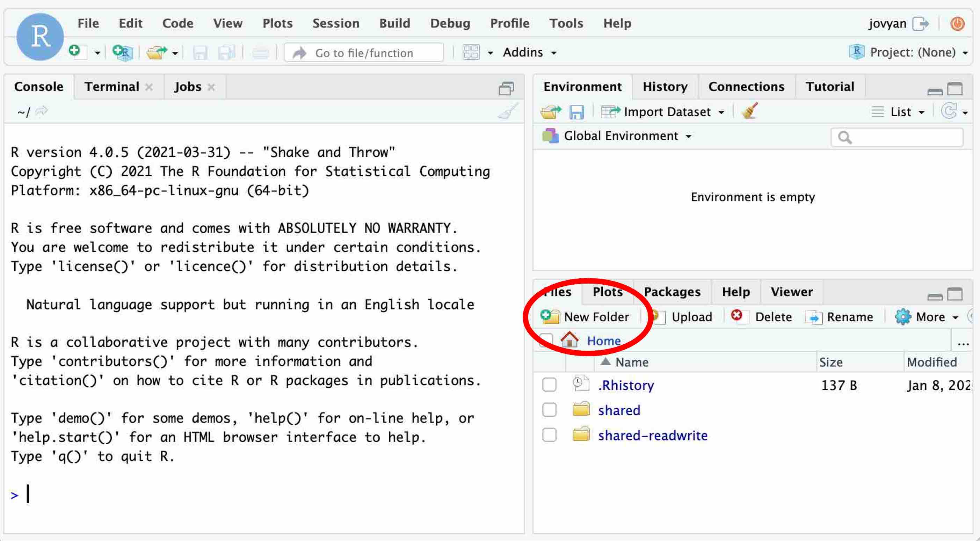Close the Terminal tab

pos(149,87)
